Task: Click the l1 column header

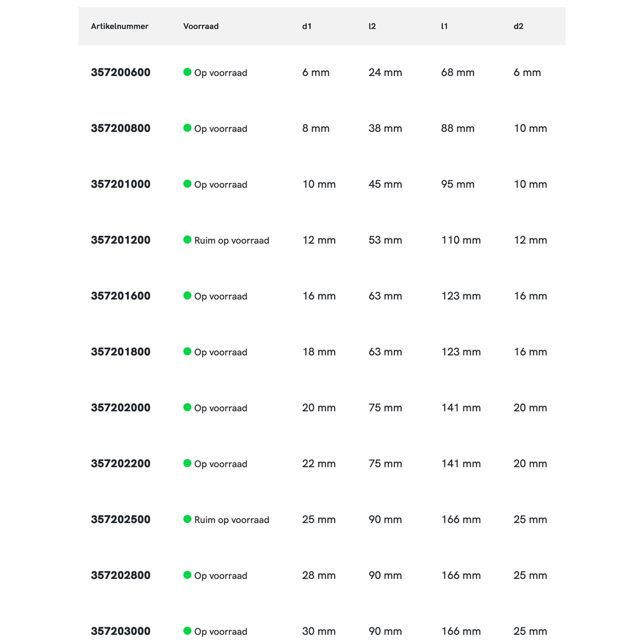Action: click(444, 26)
